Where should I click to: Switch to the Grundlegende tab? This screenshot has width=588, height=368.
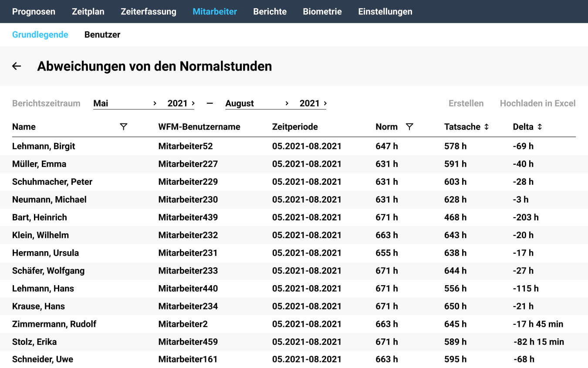pos(40,34)
